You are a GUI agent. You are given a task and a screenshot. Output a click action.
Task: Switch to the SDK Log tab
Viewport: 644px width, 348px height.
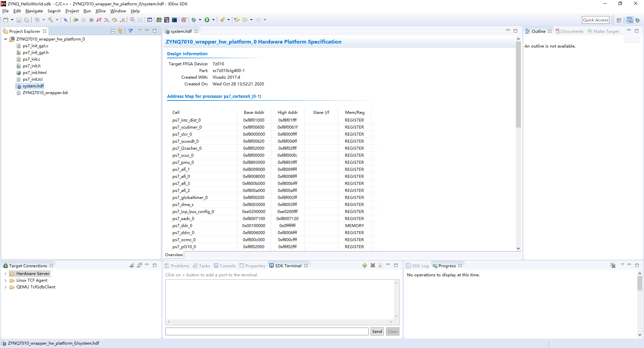417,266
